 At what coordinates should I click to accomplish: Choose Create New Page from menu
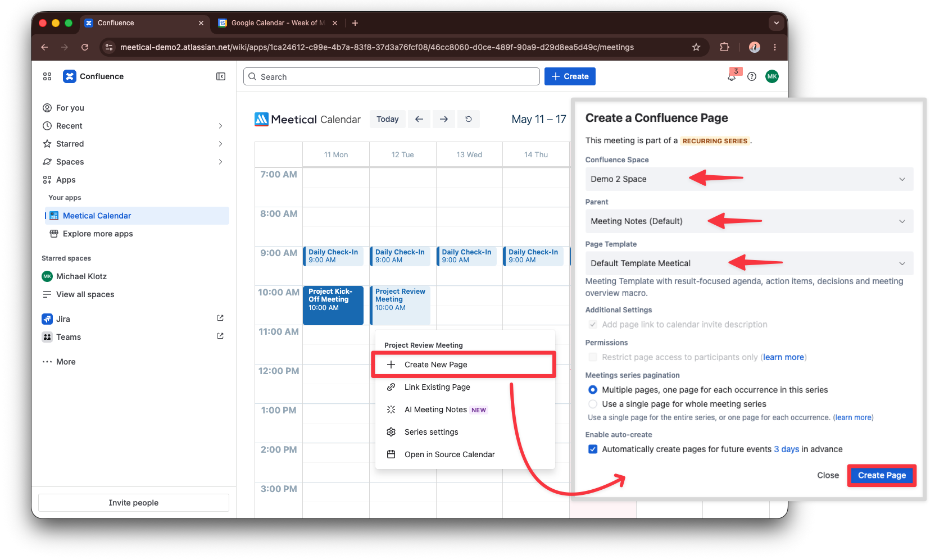click(x=464, y=365)
